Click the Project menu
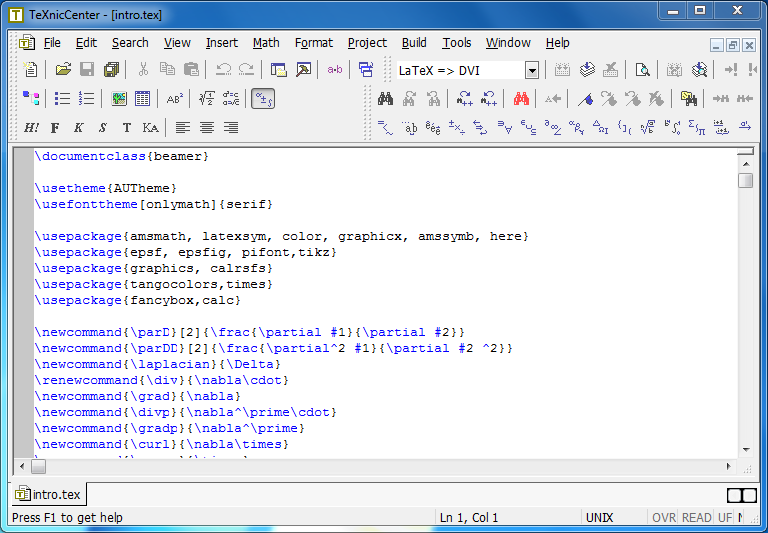 (367, 43)
